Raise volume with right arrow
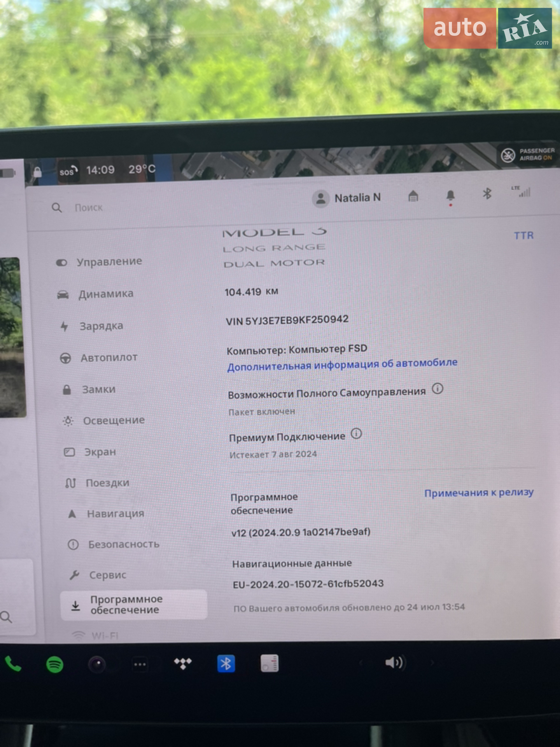Image resolution: width=560 pixels, height=747 pixels. tap(432, 662)
